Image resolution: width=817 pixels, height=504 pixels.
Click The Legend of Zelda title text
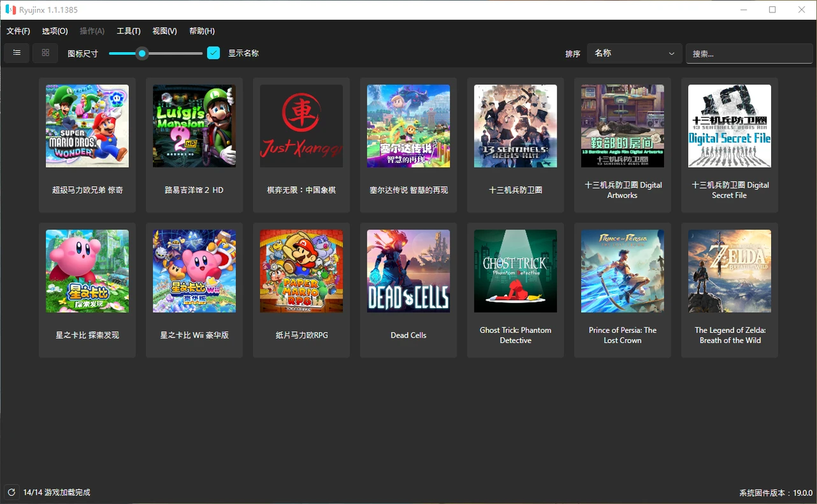click(x=730, y=336)
